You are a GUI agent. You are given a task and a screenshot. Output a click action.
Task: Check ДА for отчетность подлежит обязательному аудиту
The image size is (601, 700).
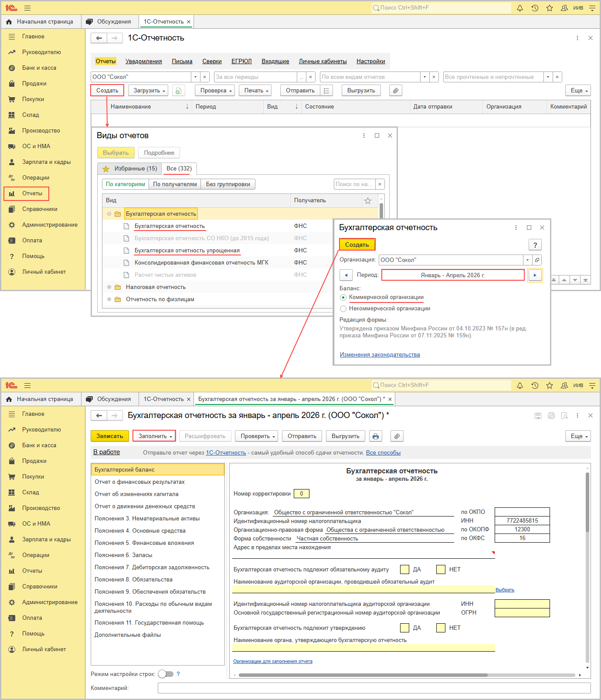[x=405, y=570]
